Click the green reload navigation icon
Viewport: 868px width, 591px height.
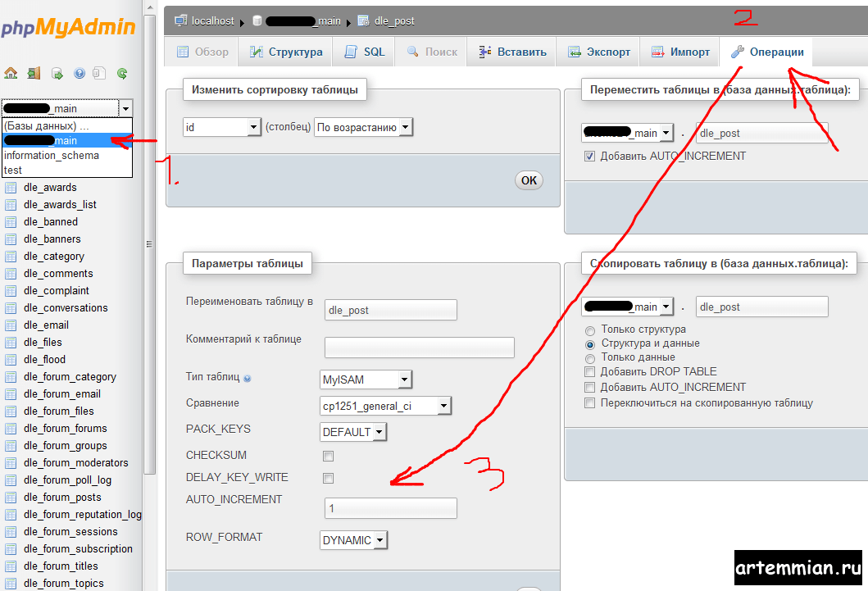coord(122,73)
